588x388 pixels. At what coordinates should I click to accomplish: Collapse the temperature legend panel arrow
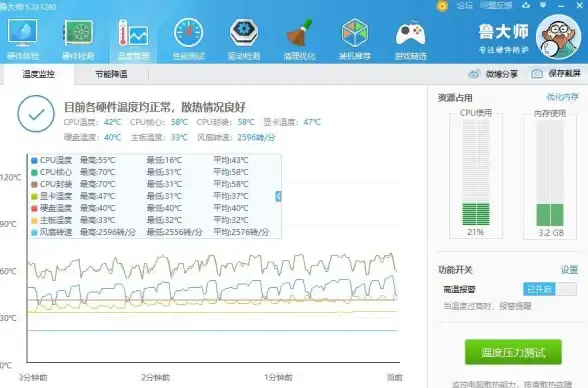pos(278,196)
